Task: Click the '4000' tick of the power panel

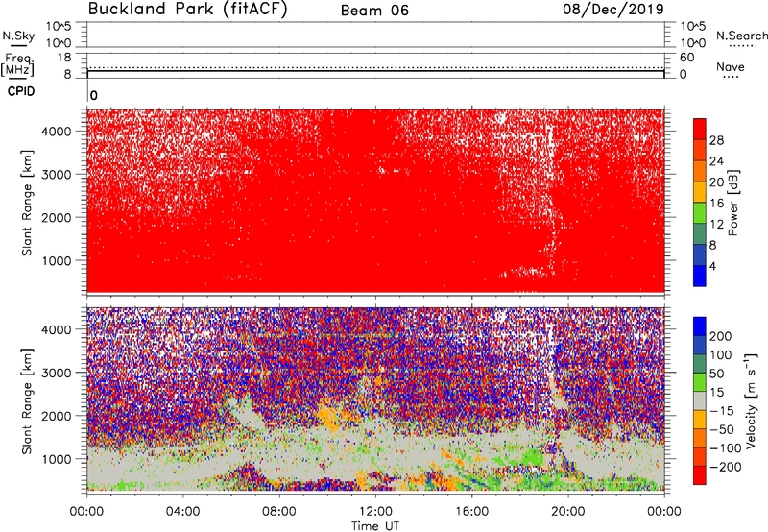Action: coord(57,132)
